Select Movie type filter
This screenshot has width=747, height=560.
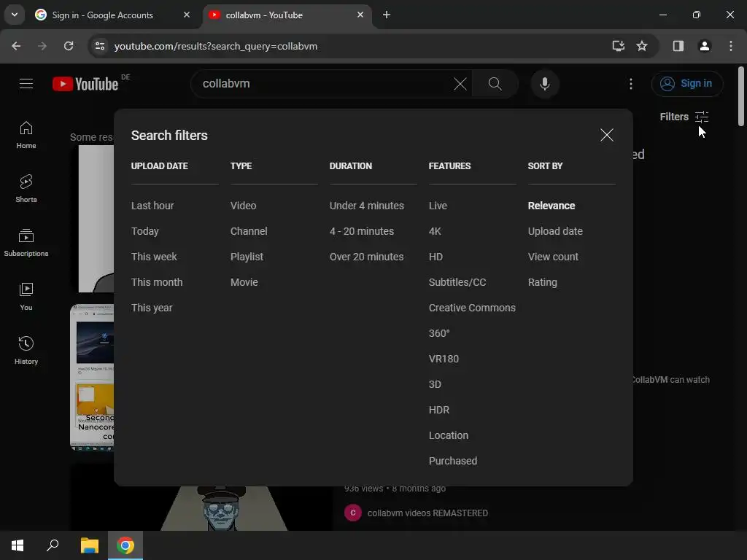pyautogui.click(x=244, y=282)
